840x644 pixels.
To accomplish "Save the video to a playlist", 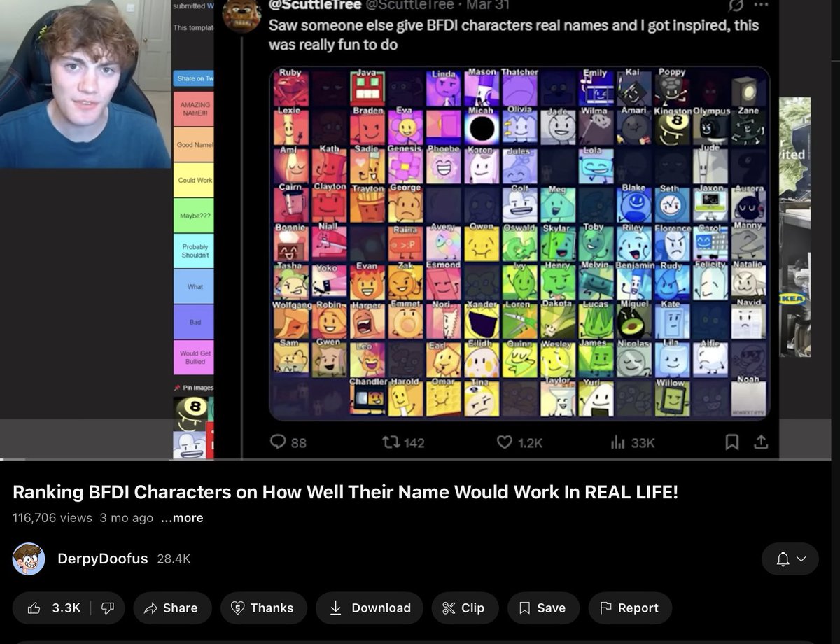I will [543, 608].
